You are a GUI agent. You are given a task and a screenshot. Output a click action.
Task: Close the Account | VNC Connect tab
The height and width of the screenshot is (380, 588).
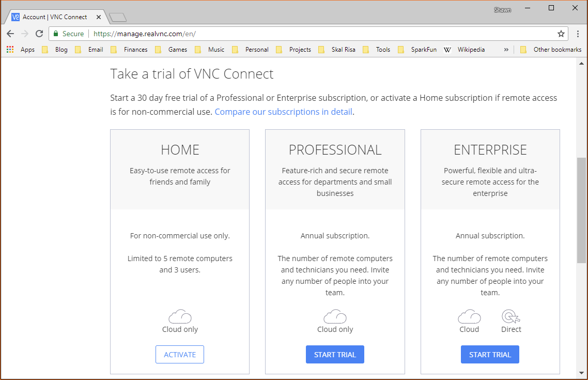99,17
